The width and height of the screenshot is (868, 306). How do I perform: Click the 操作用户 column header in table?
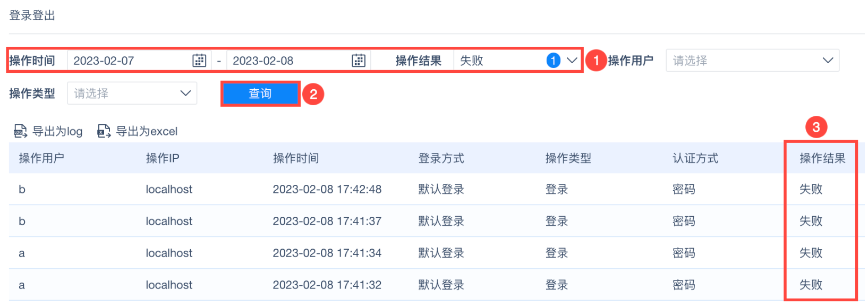[41, 158]
